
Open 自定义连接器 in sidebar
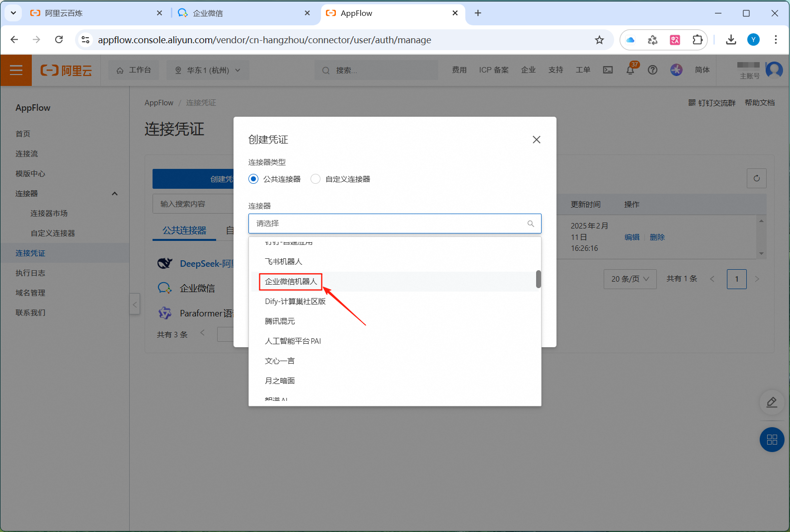tap(53, 233)
